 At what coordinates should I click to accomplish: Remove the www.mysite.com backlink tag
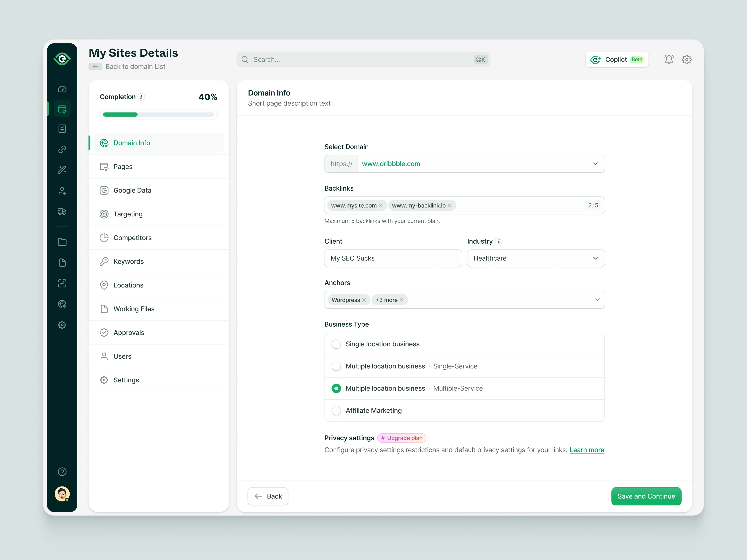381,205
